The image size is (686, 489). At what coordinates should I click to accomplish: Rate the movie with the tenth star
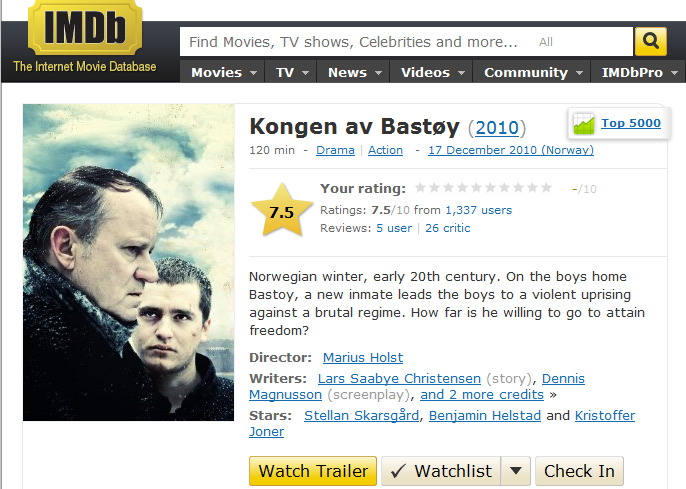pyautogui.click(x=546, y=188)
